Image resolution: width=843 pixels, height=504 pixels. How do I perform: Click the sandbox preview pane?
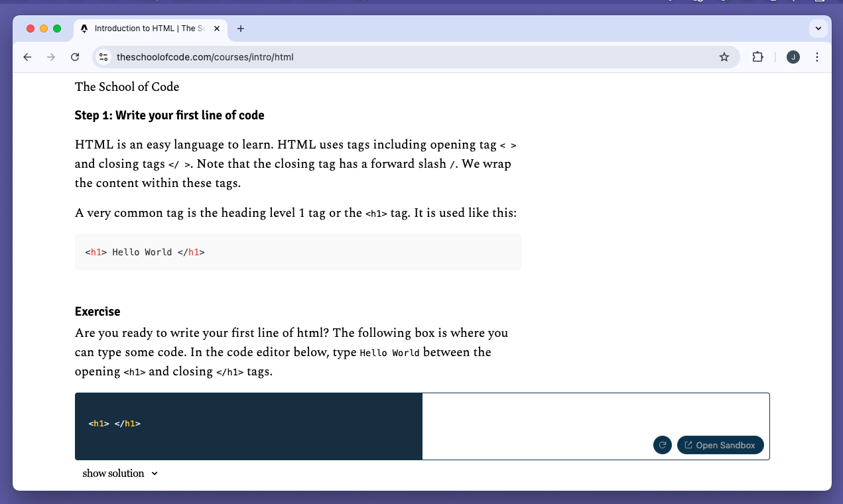coord(596,426)
